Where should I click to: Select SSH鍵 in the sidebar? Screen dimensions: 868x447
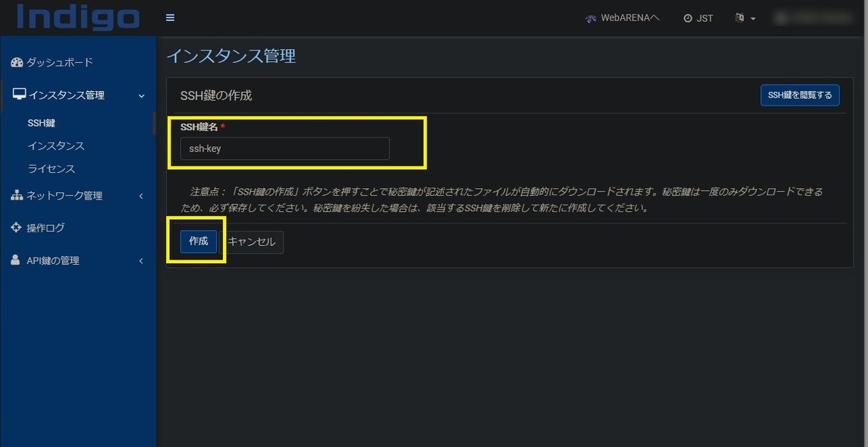tap(40, 122)
